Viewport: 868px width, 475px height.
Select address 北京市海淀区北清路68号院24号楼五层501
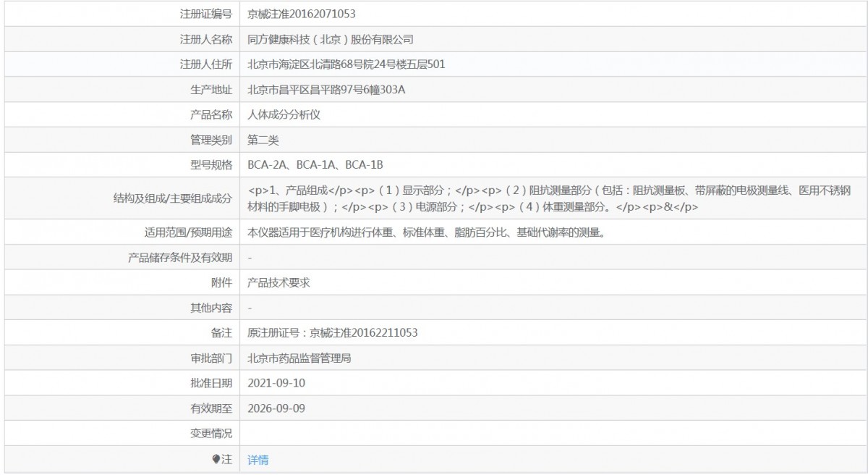346,64
